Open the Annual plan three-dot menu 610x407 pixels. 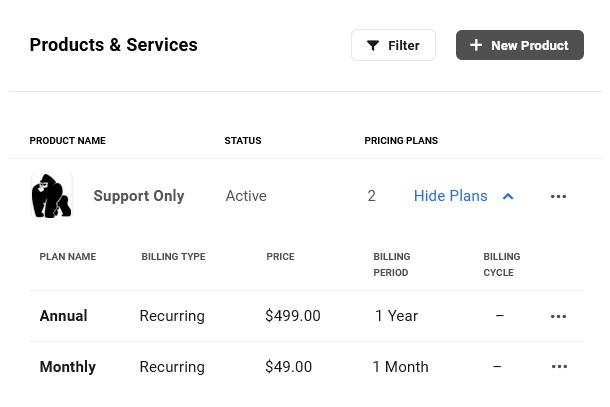point(558,316)
